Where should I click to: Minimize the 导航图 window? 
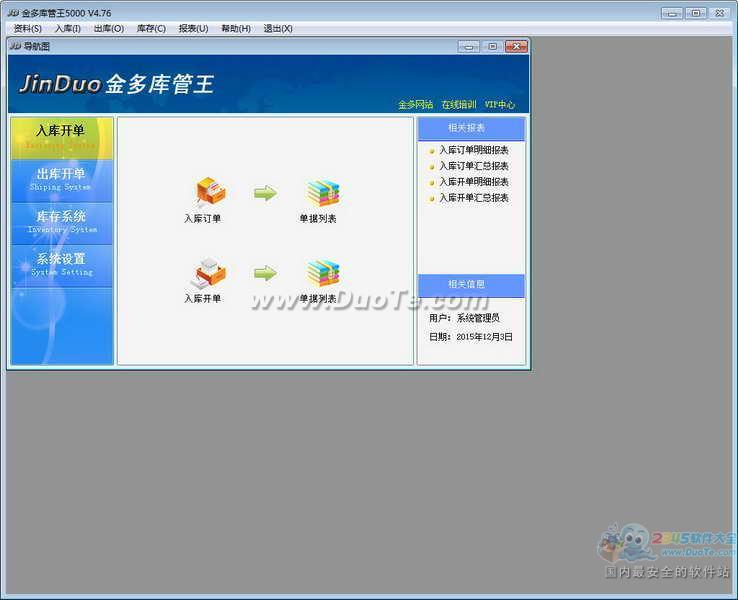pos(468,46)
